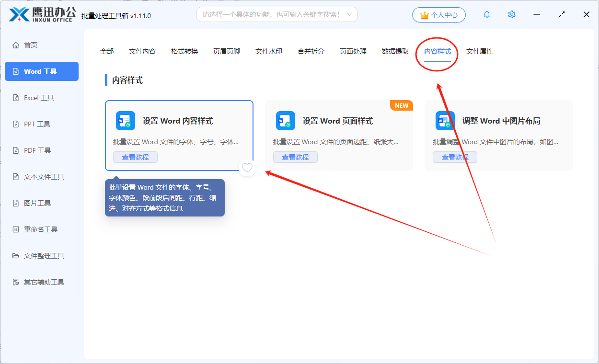Go to the 文件水印 tab
The width and height of the screenshot is (599, 364).
coord(269,51)
